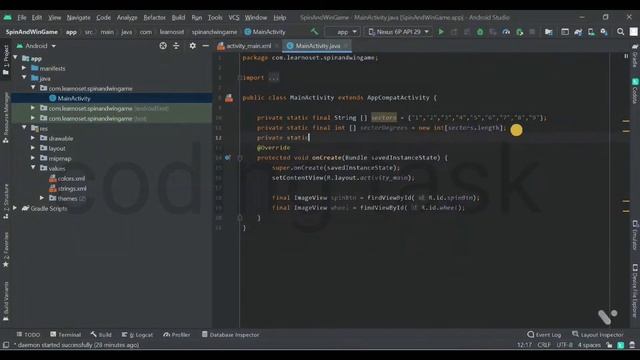Expand the themes node
The width and height of the screenshot is (640, 360).
pyautogui.click(x=42, y=198)
